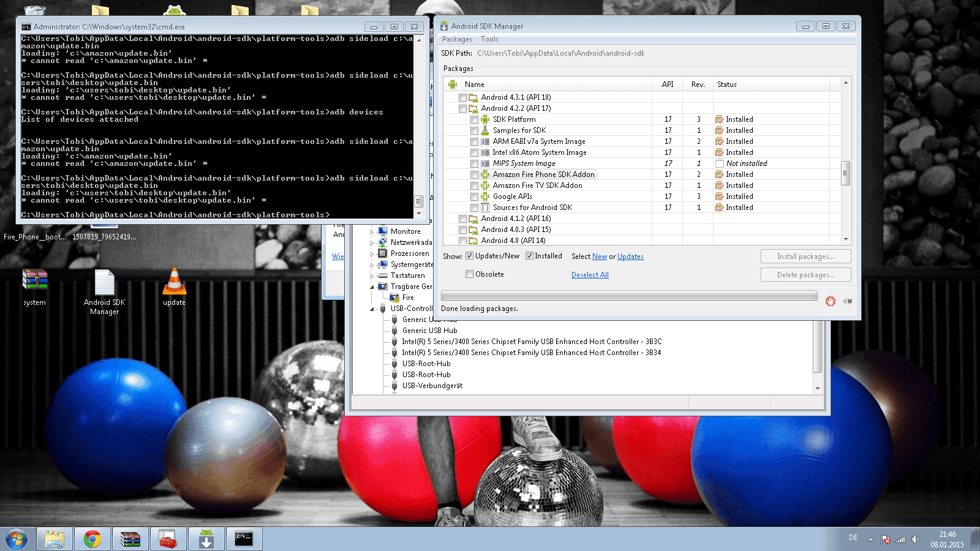Click the SDK Manager loading progress bar
980x551 pixels.
[x=629, y=296]
